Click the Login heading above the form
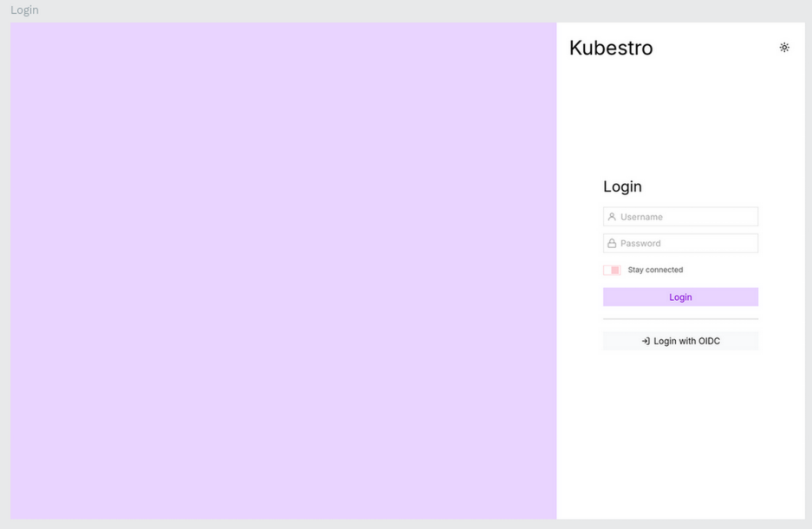This screenshot has width=812, height=529. [x=622, y=186]
